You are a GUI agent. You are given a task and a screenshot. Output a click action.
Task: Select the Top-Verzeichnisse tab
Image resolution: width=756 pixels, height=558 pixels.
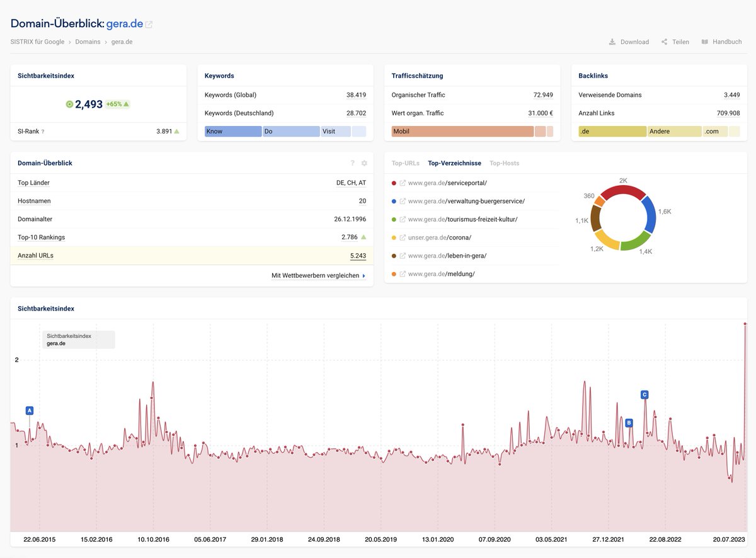[454, 163]
